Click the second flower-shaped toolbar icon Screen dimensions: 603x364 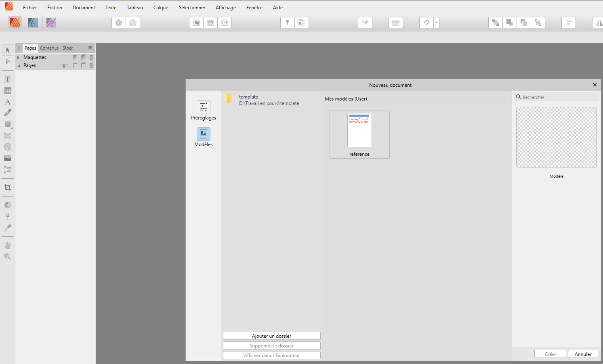click(133, 23)
